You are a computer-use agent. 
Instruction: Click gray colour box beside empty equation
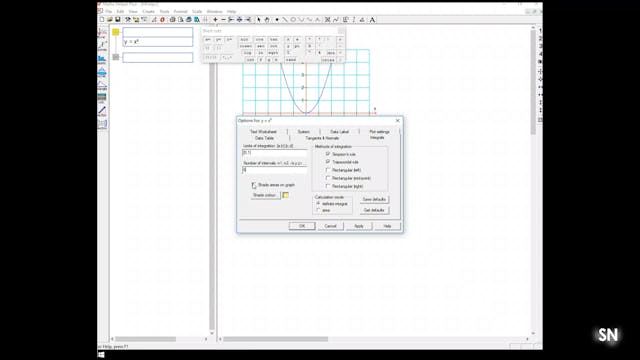point(116,57)
